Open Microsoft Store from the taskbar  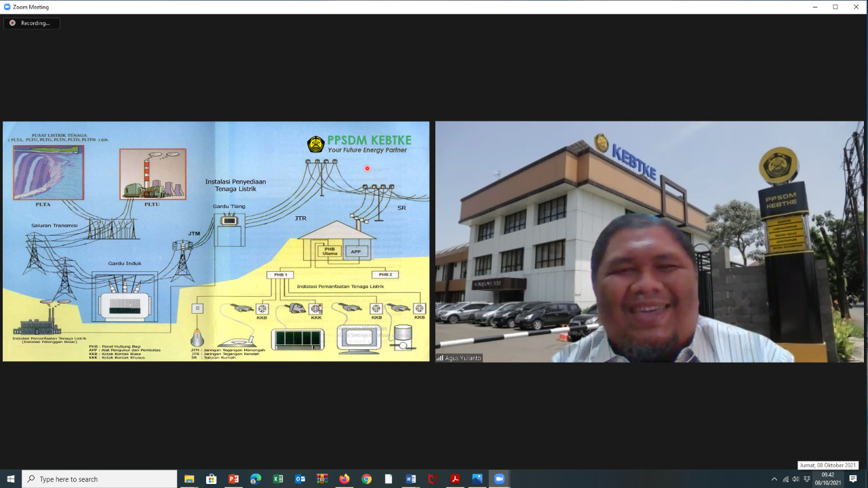click(x=212, y=479)
